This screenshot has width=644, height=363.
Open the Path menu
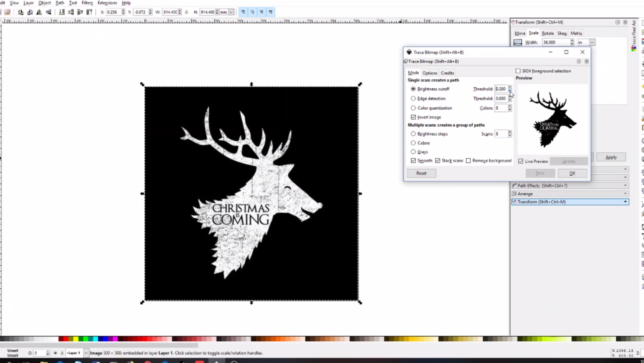click(60, 3)
